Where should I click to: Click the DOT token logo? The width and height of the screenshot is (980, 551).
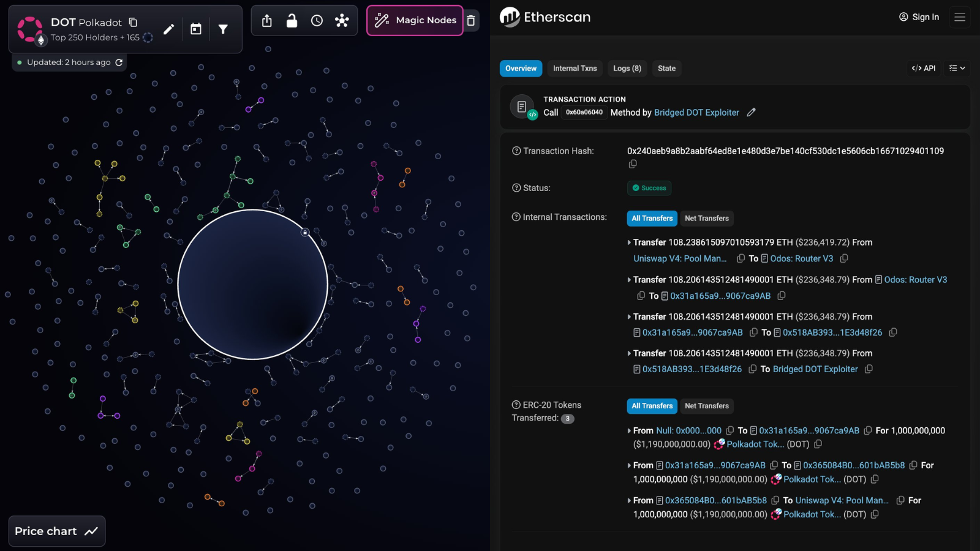click(x=30, y=29)
